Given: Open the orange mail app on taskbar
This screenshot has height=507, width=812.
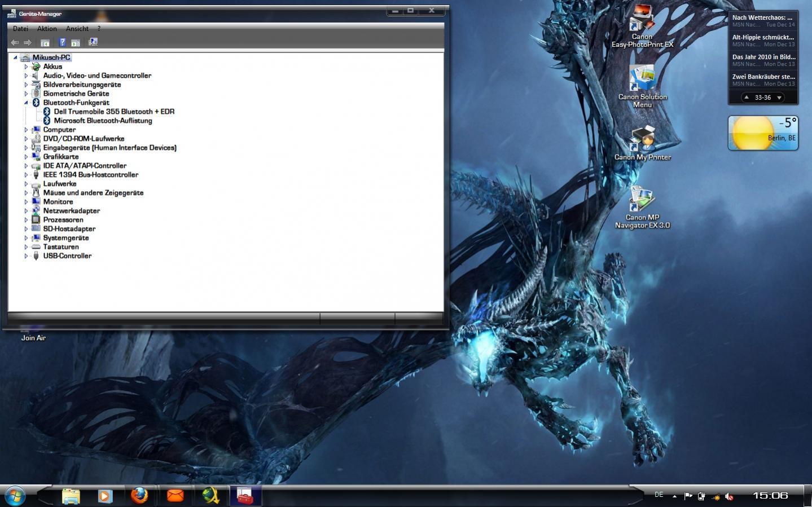Looking at the screenshot, I should [x=175, y=496].
